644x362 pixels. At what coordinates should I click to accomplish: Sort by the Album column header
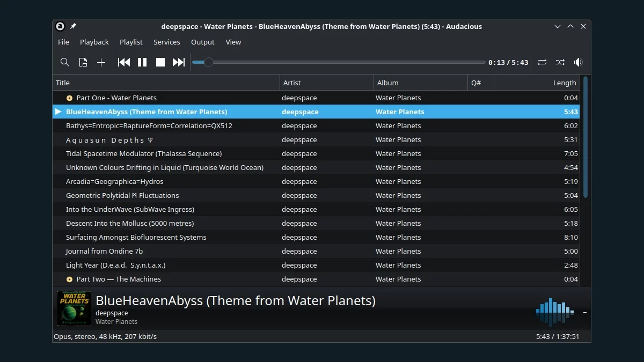[421, 83]
